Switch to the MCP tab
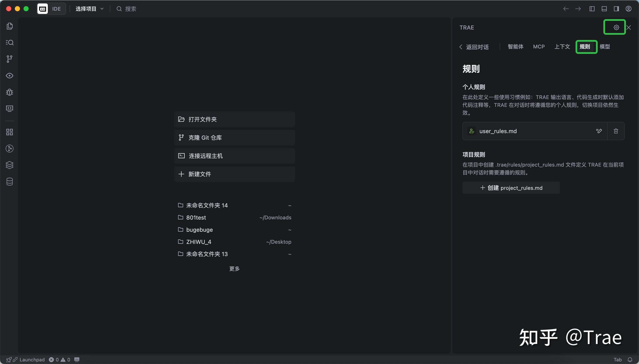The image size is (639, 364). tap(538, 46)
